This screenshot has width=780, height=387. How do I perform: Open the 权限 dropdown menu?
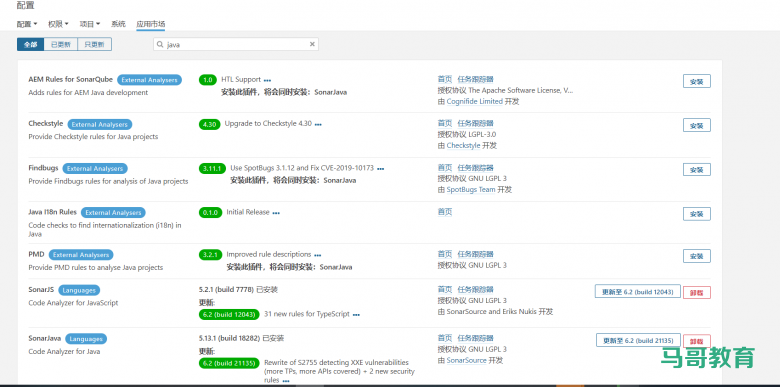(58, 24)
